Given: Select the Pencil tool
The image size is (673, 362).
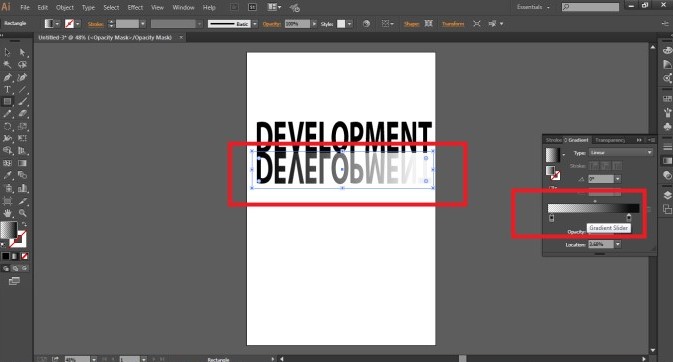Looking at the screenshot, I should coord(7,114).
